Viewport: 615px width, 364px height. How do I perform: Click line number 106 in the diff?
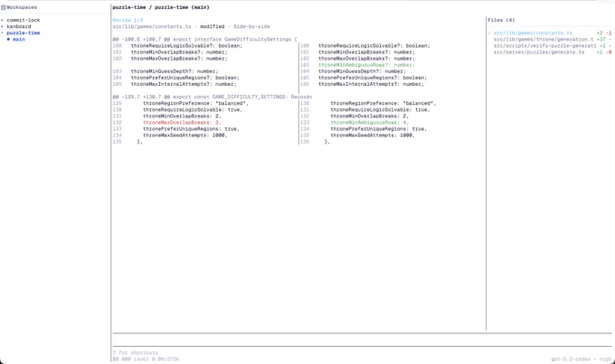coord(305,84)
